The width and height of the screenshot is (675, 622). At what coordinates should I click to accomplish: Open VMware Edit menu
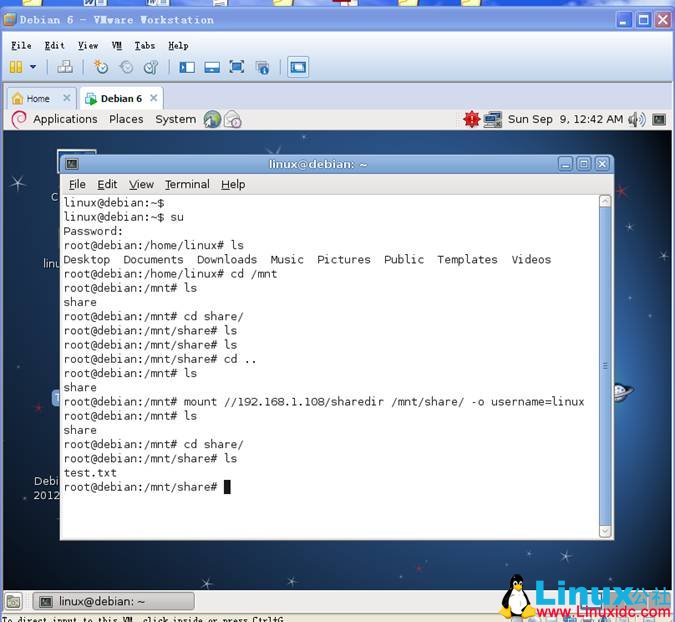(x=55, y=46)
